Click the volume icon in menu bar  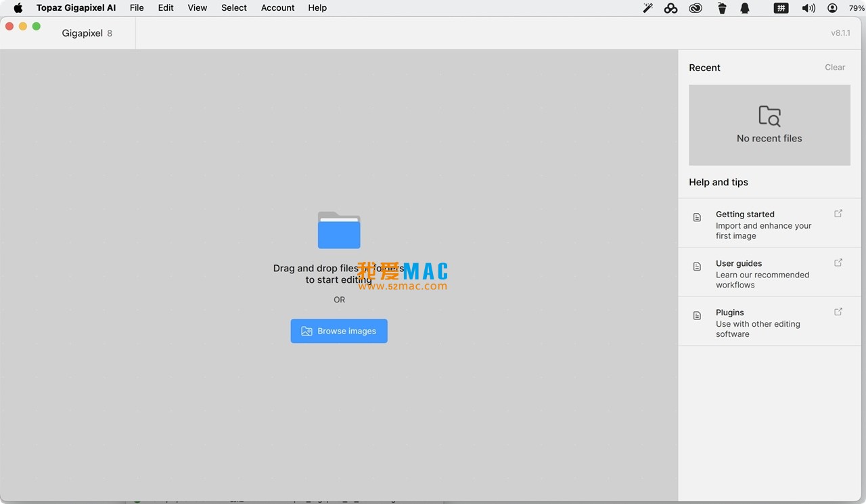coord(808,8)
